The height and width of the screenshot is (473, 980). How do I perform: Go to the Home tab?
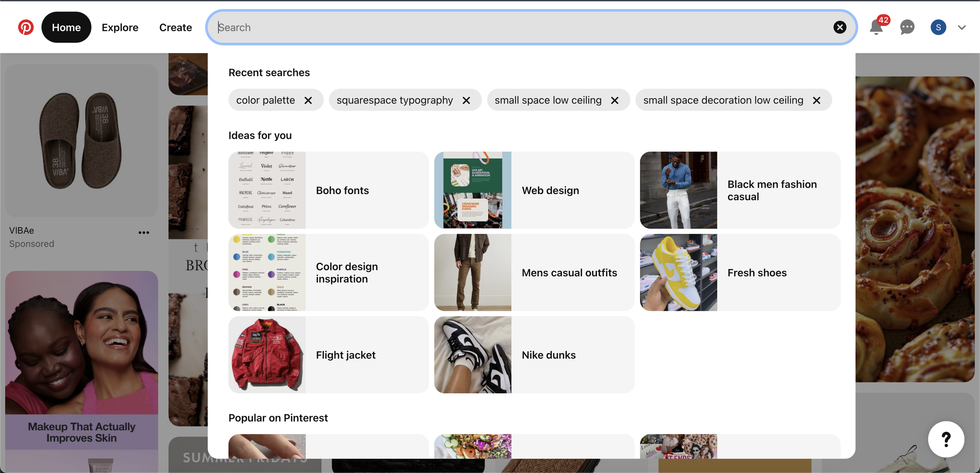pos(66,27)
